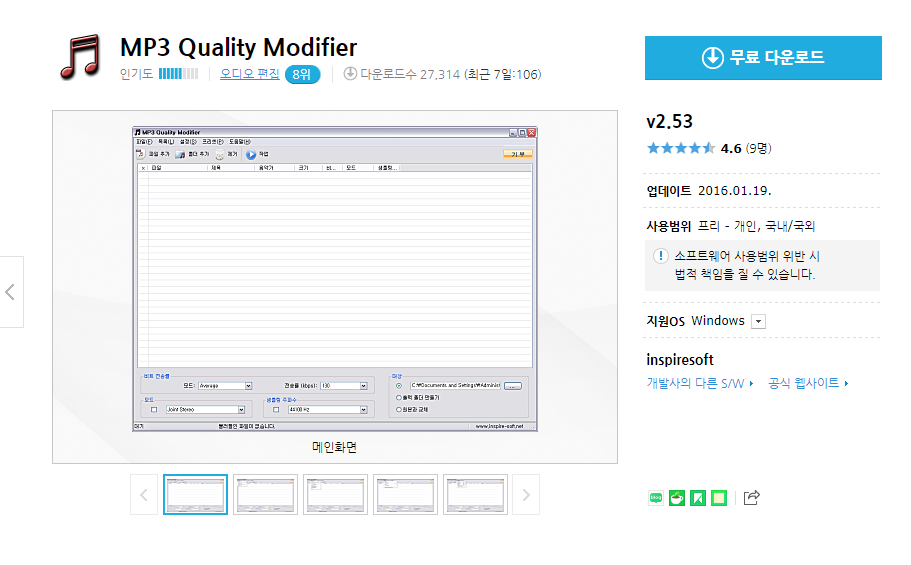911x565 pixels.
Task: Click the red music note app icon
Action: tap(81, 57)
